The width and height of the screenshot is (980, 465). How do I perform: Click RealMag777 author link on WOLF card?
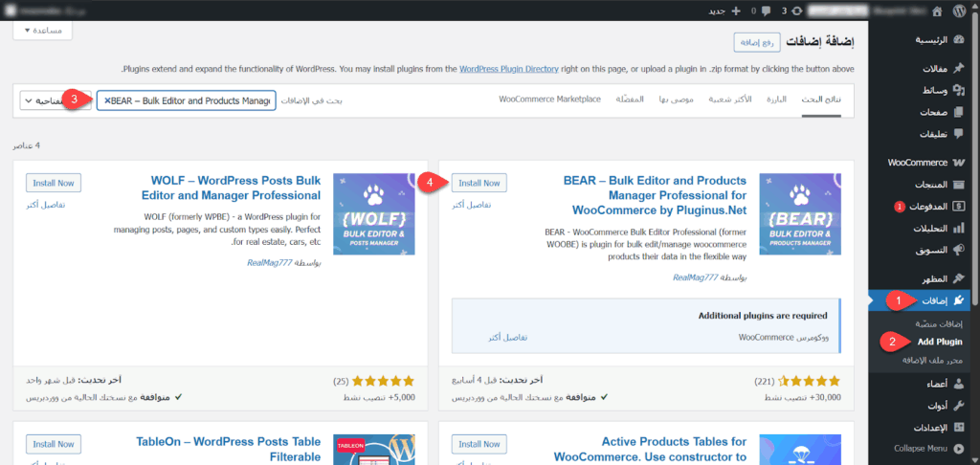(270, 263)
